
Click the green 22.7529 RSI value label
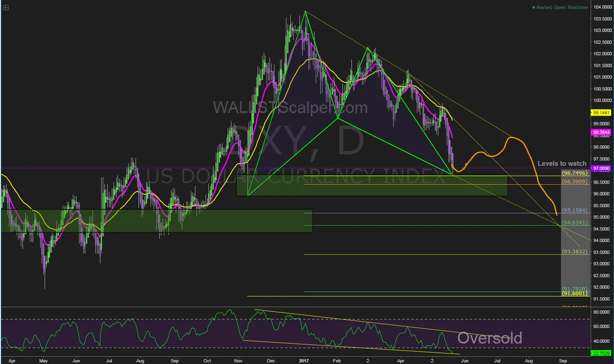(x=602, y=353)
